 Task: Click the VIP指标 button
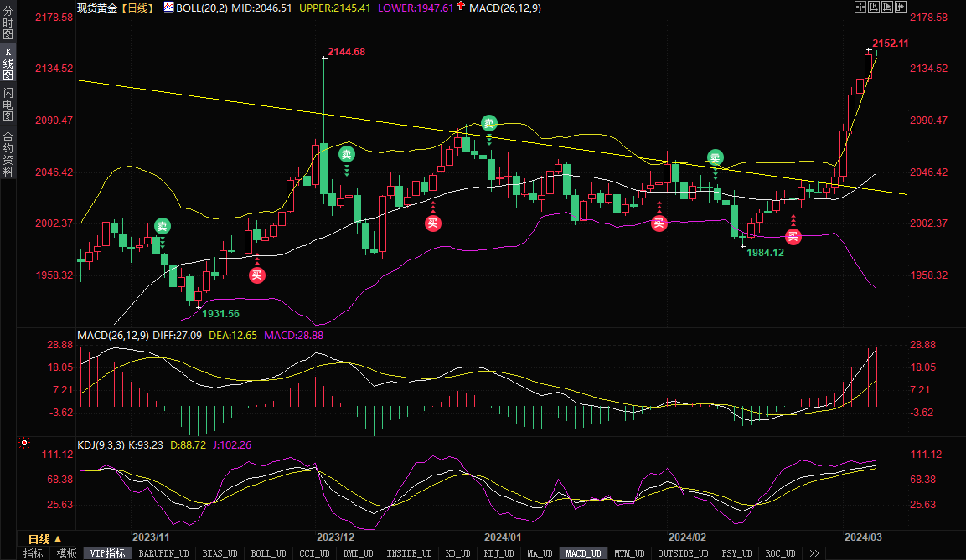click(x=107, y=553)
